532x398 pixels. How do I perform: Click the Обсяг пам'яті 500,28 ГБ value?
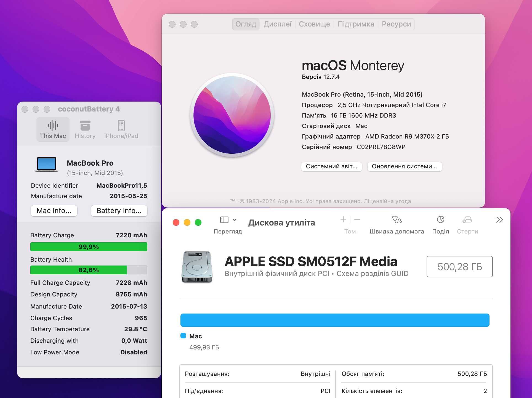click(472, 374)
